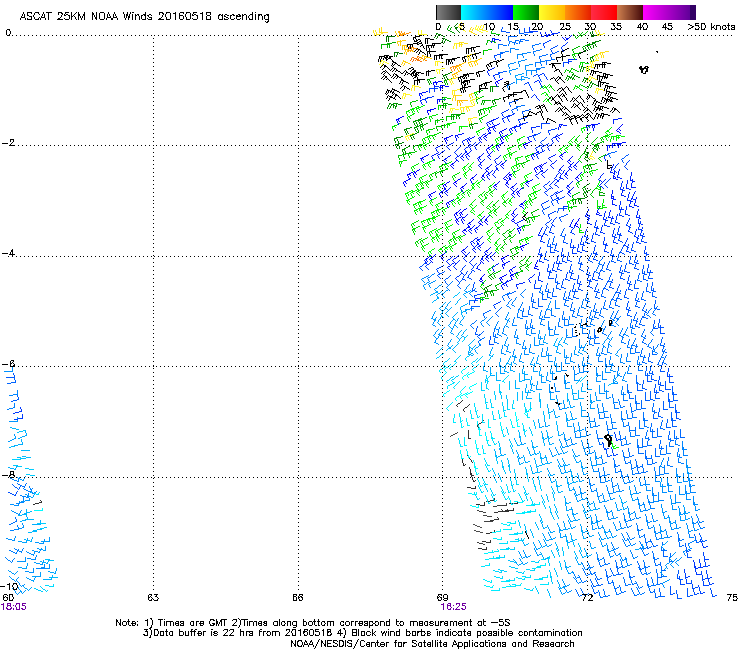
Task: Select the yellow 20–25 knots legend swatch
Action: [552, 12]
